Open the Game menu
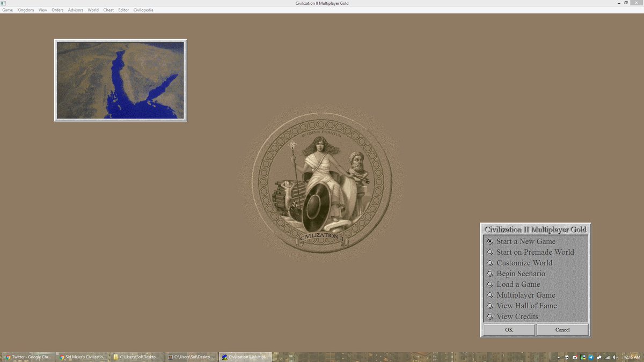The height and width of the screenshot is (362, 644). (x=8, y=10)
